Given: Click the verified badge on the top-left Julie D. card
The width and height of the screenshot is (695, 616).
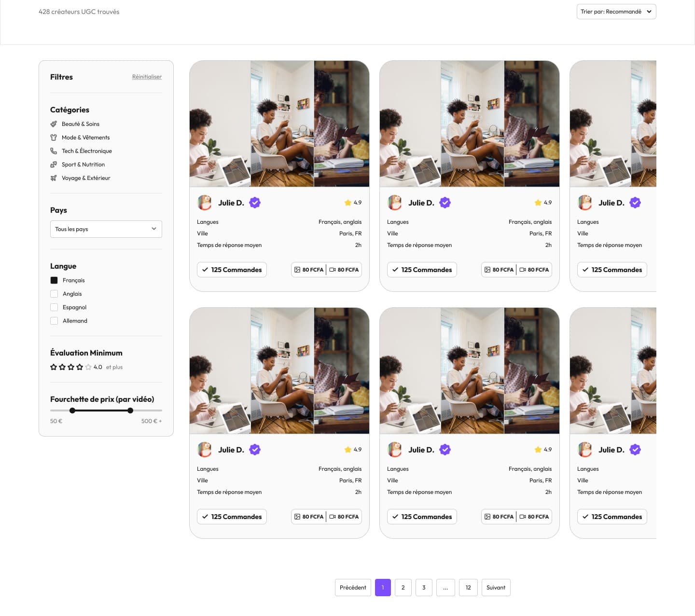Looking at the screenshot, I should point(255,203).
